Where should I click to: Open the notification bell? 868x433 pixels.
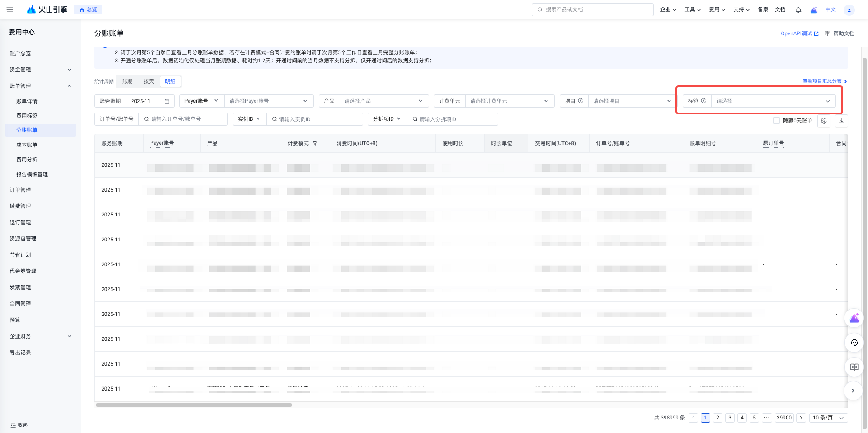(798, 9)
